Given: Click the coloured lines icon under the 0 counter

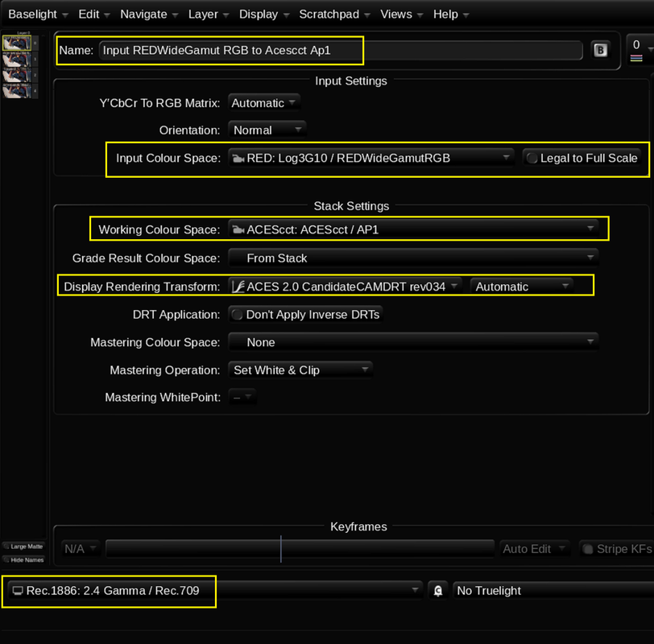Looking at the screenshot, I should click(636, 58).
